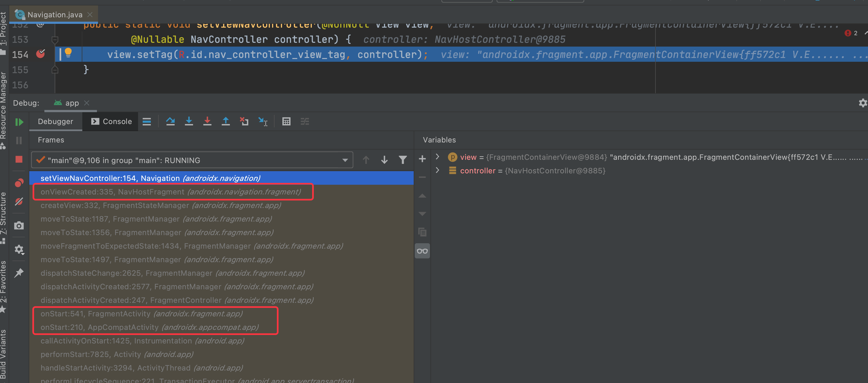Toggle the breakpoint on line 154
The image size is (868, 383).
coord(40,54)
